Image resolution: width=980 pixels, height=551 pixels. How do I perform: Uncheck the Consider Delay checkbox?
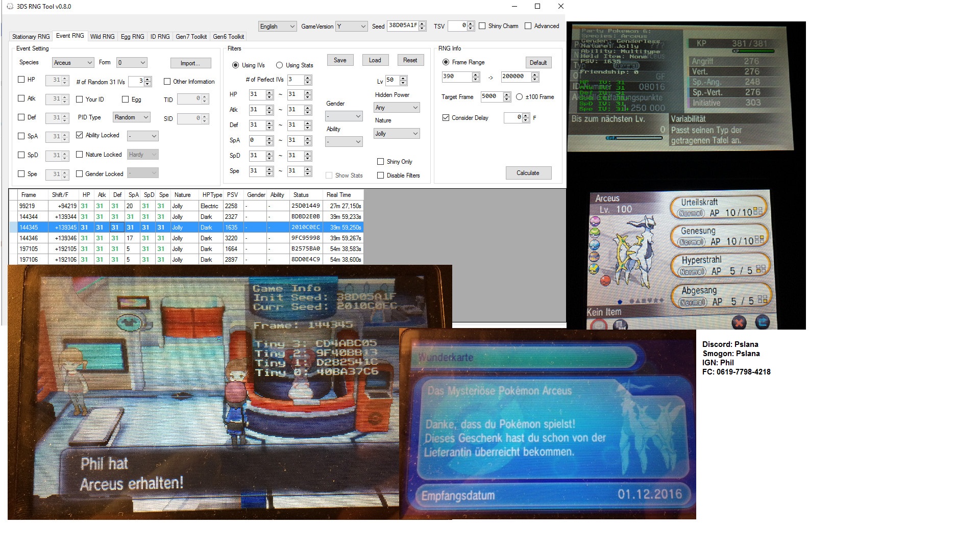(446, 118)
